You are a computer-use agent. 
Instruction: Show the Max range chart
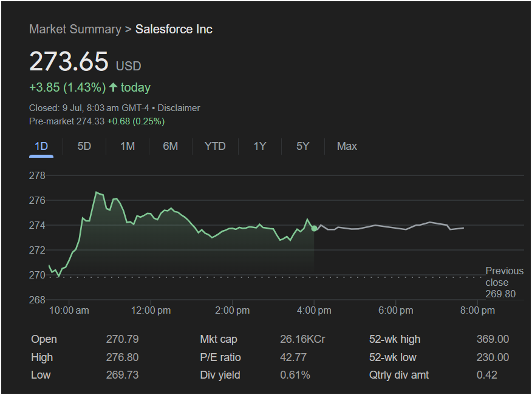point(347,146)
